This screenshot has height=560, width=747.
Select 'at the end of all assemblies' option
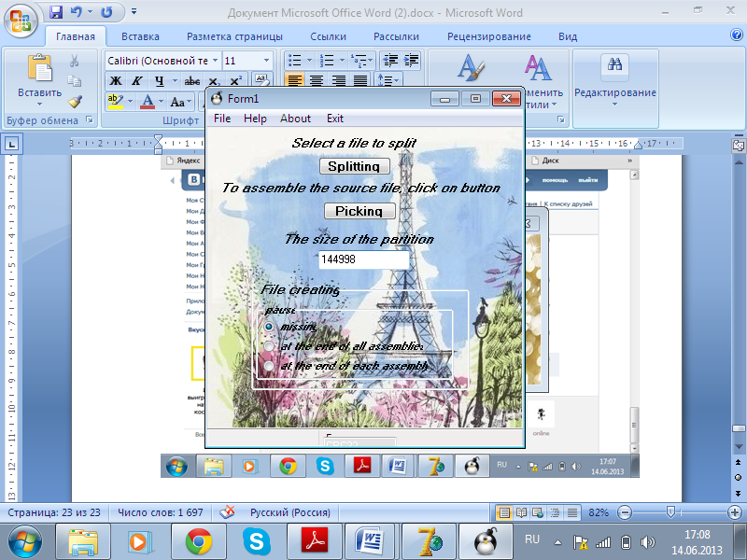tap(269, 346)
